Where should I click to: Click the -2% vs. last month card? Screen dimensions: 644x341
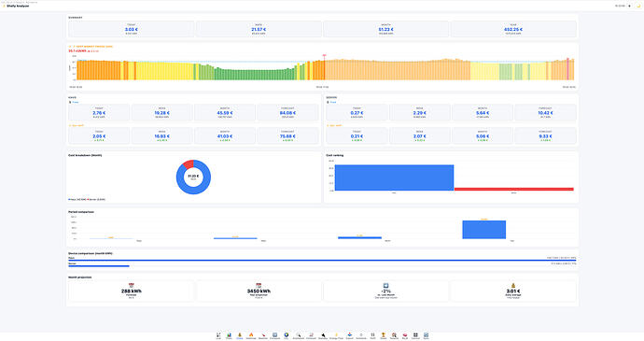(385, 291)
